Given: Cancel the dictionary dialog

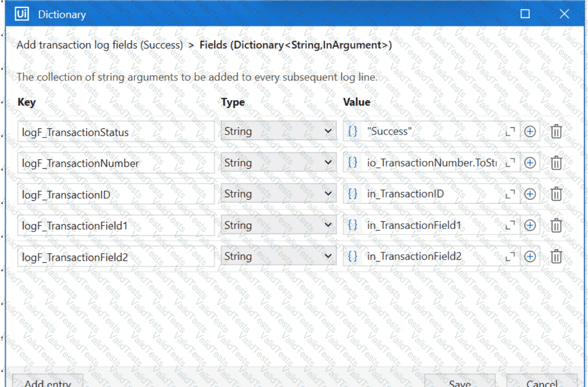Looking at the screenshot, I should pos(542,381).
